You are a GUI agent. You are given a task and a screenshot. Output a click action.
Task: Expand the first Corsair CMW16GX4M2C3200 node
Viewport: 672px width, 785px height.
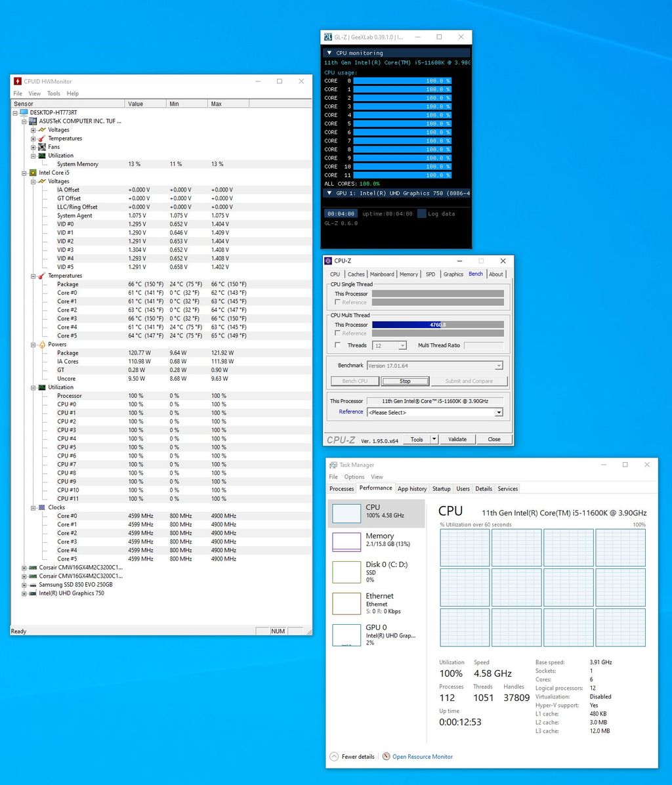[x=24, y=568]
